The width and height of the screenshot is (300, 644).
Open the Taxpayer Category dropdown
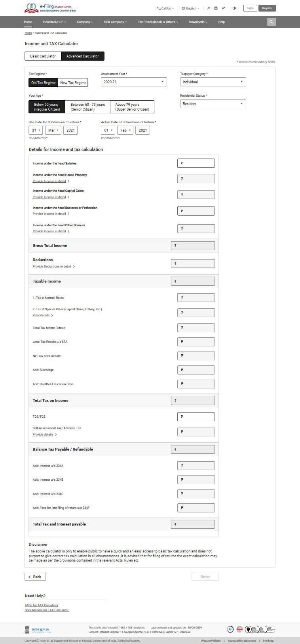point(213,82)
